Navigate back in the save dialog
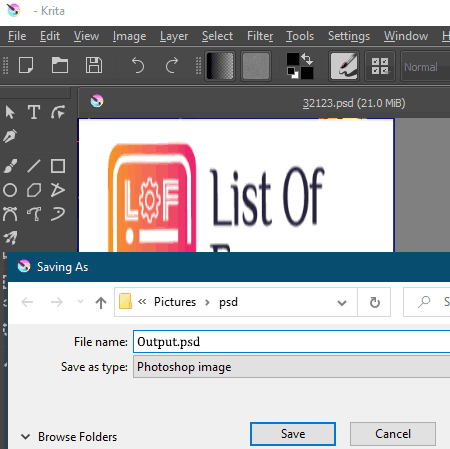The height and width of the screenshot is (449, 450). point(27,302)
